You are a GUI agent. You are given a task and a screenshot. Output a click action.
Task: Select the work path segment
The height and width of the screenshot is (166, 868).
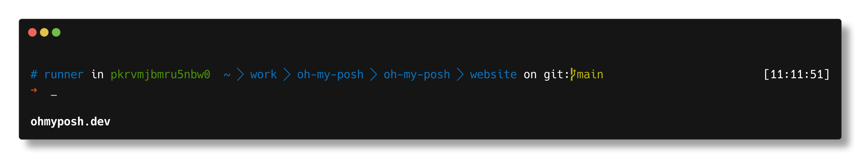[x=263, y=74]
